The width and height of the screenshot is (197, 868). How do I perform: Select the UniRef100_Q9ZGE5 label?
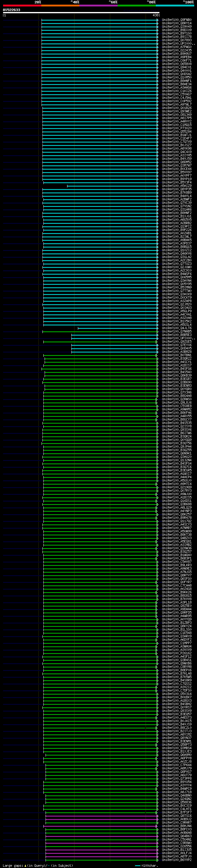click(x=176, y=342)
